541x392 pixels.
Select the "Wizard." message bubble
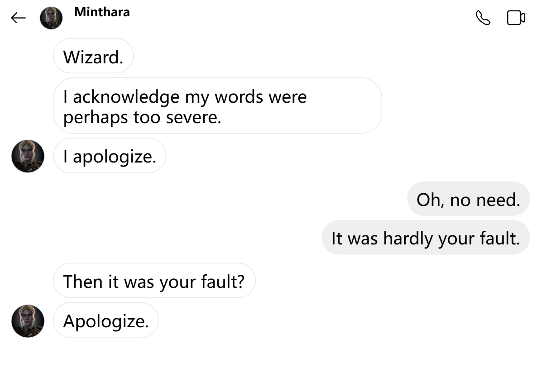click(x=93, y=57)
